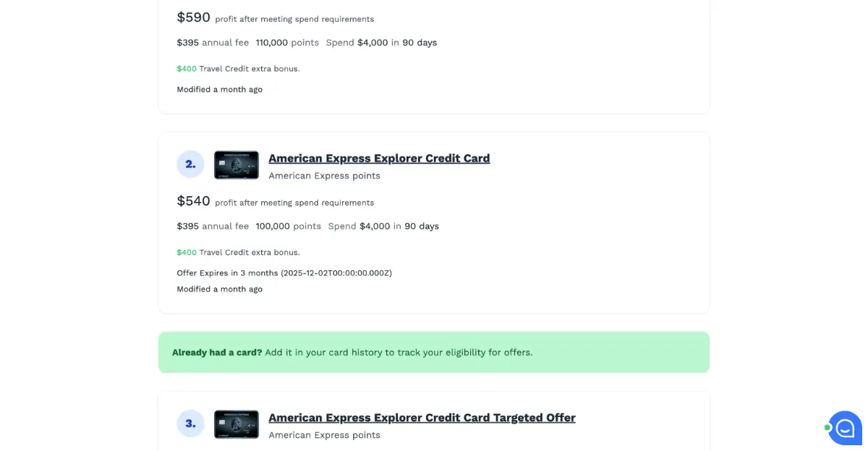Click the green Travel Credit amount text
Image resolution: width=868 pixels, height=451 pixels.
pos(185,252)
